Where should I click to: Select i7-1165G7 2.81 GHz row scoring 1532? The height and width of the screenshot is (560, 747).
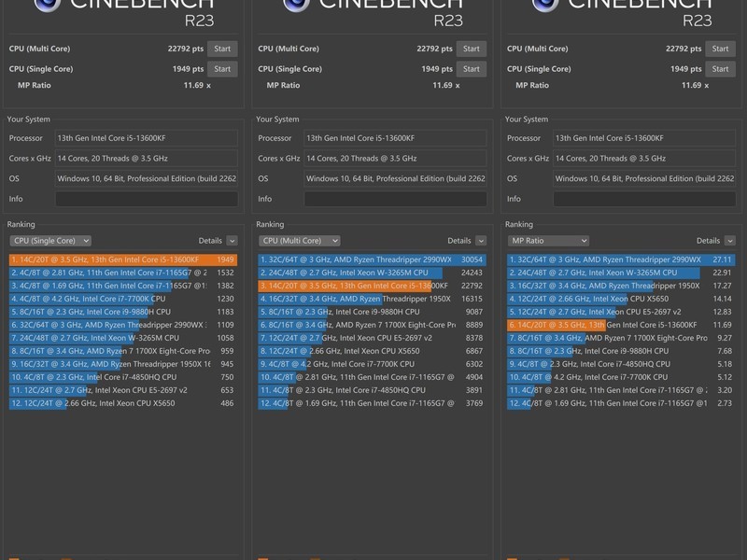123,273
